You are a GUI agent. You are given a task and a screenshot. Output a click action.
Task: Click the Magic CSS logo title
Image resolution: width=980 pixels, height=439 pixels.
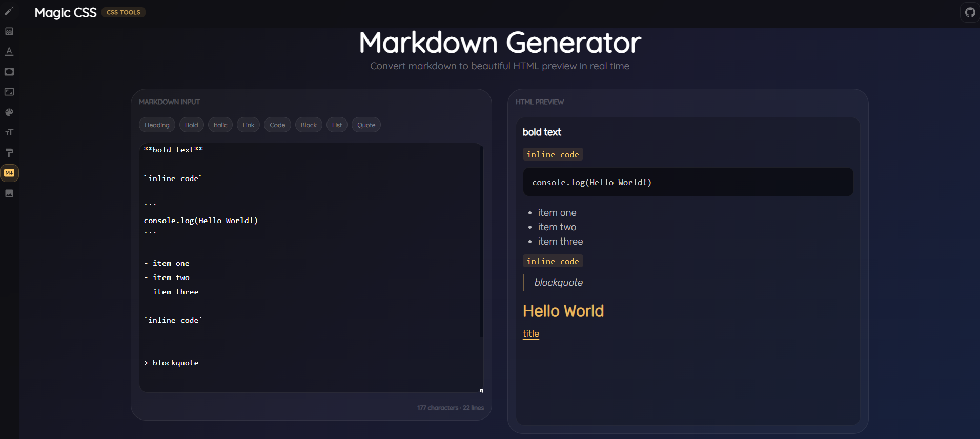click(65, 13)
